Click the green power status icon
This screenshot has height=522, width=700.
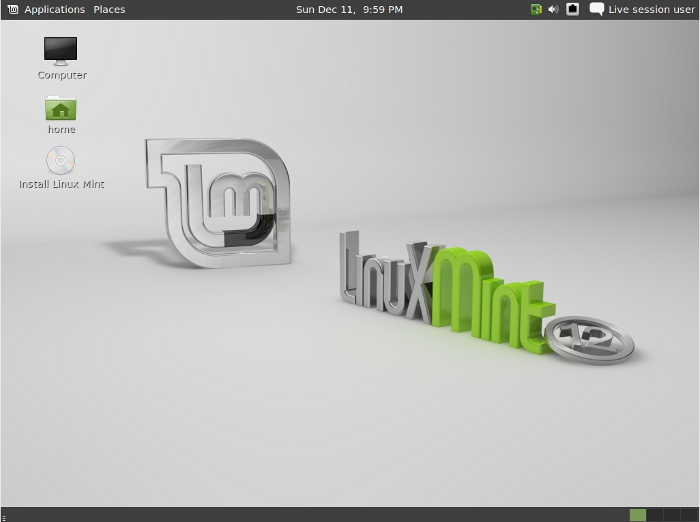(536, 10)
